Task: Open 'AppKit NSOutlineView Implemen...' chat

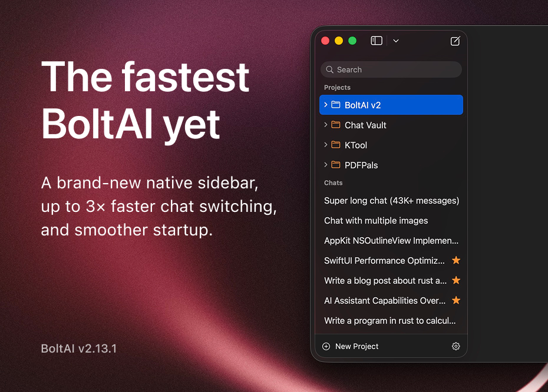Action: 391,241
